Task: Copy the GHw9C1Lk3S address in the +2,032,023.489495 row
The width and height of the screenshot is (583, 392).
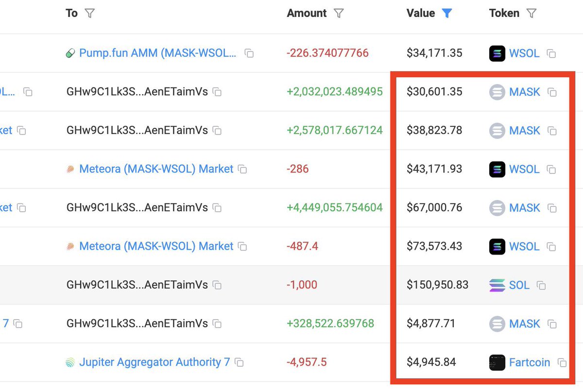Action: pyautogui.click(x=217, y=92)
